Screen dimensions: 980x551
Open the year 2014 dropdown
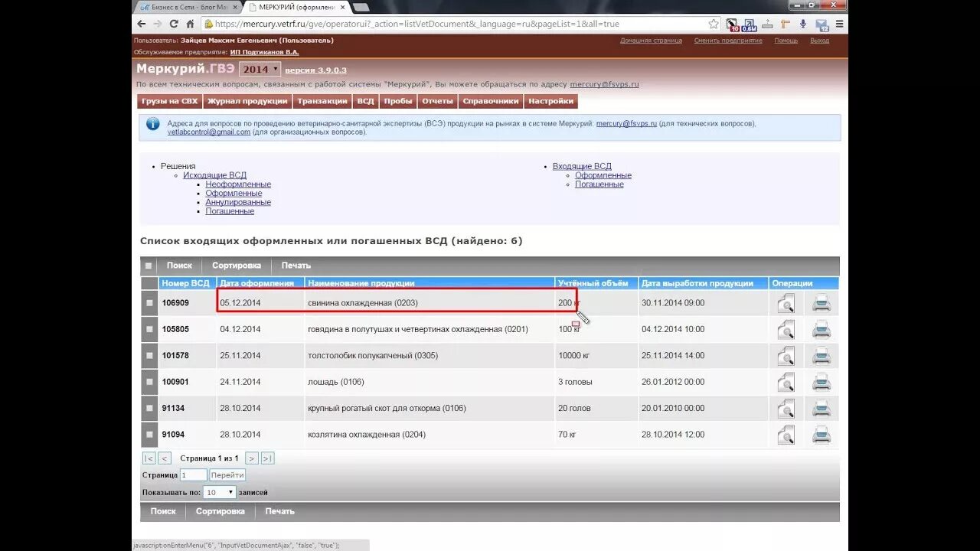260,69
